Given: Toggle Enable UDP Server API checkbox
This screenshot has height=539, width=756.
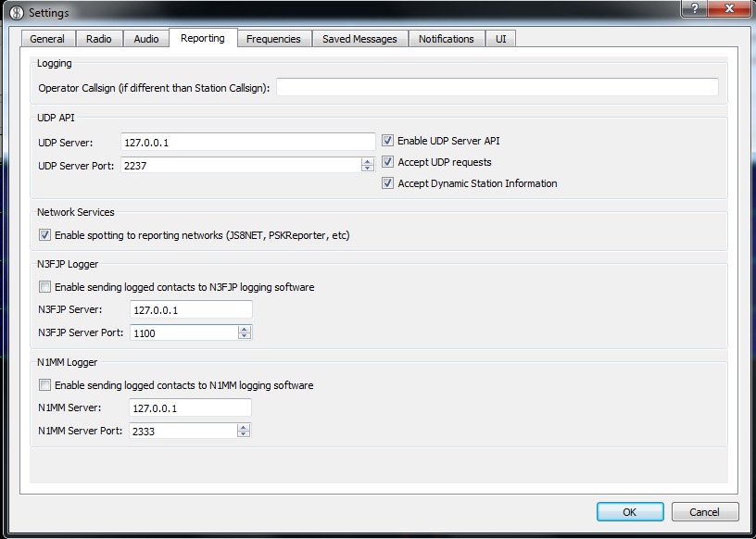Looking at the screenshot, I should (388, 141).
